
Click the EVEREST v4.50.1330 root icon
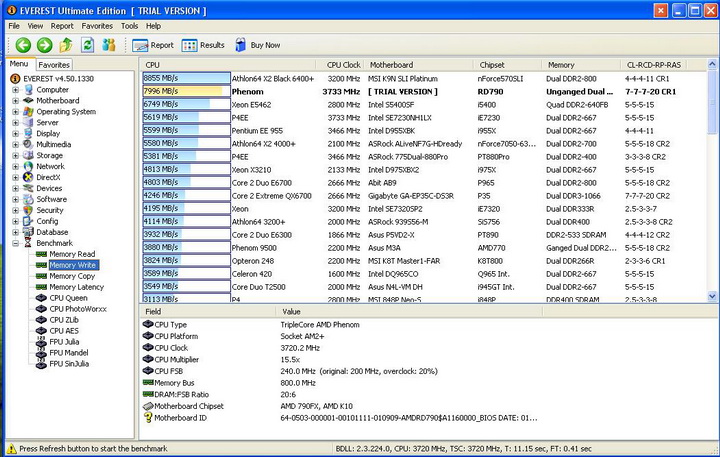tap(15, 79)
